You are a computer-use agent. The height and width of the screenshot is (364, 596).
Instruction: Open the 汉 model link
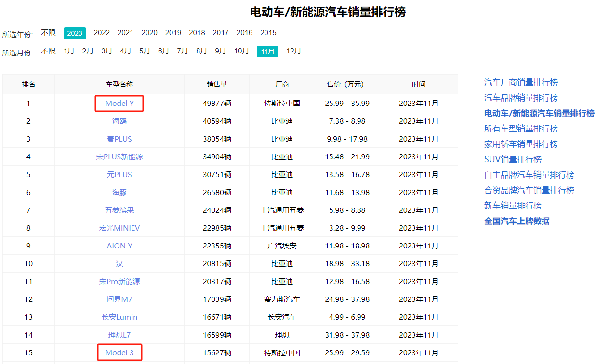(x=119, y=264)
